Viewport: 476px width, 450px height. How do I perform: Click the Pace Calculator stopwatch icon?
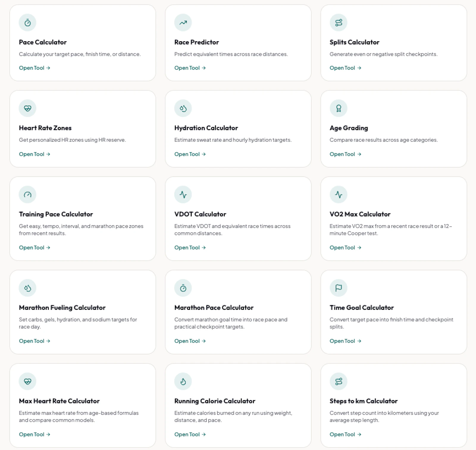(x=27, y=23)
